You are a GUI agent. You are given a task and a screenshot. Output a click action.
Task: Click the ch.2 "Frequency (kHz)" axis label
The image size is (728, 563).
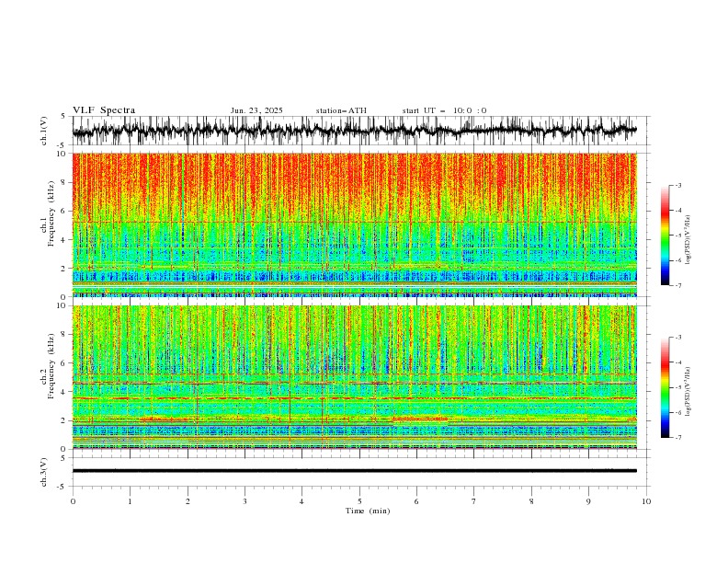(51, 365)
